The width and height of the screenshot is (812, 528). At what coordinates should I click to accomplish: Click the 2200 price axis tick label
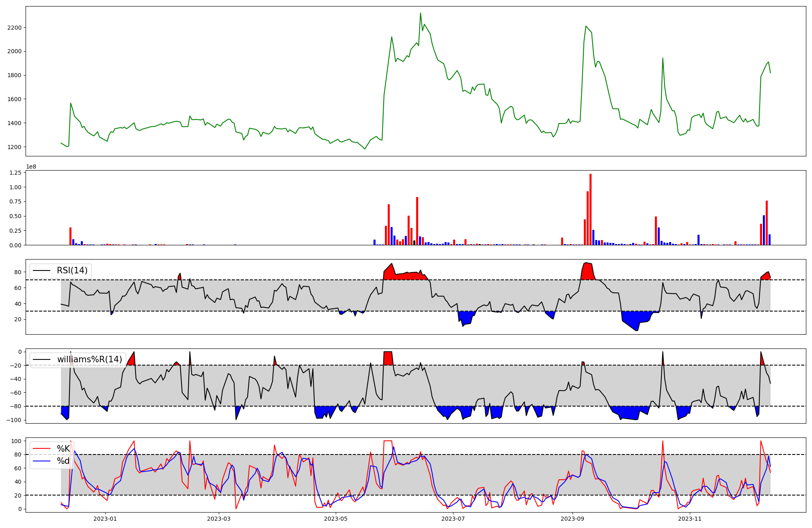pyautogui.click(x=15, y=28)
